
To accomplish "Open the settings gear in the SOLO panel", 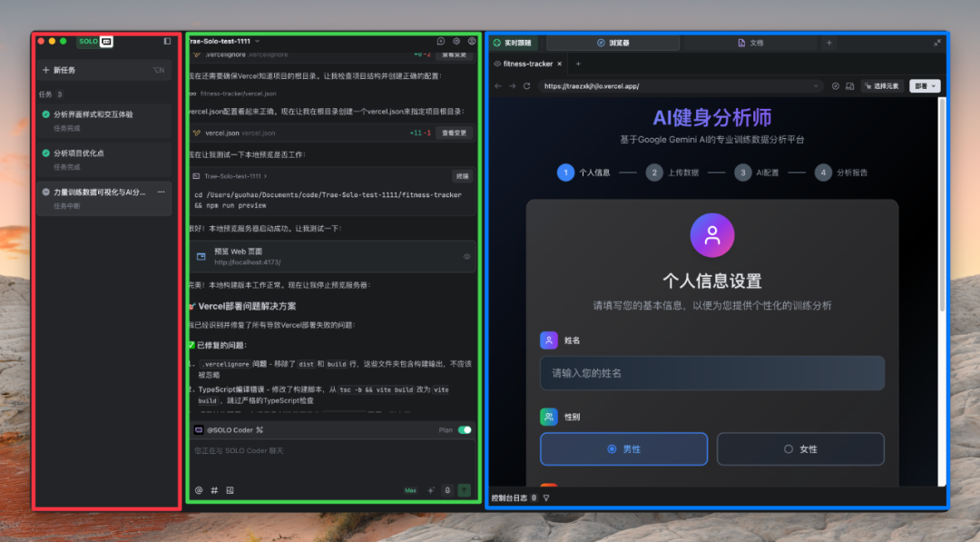I will tap(456, 41).
